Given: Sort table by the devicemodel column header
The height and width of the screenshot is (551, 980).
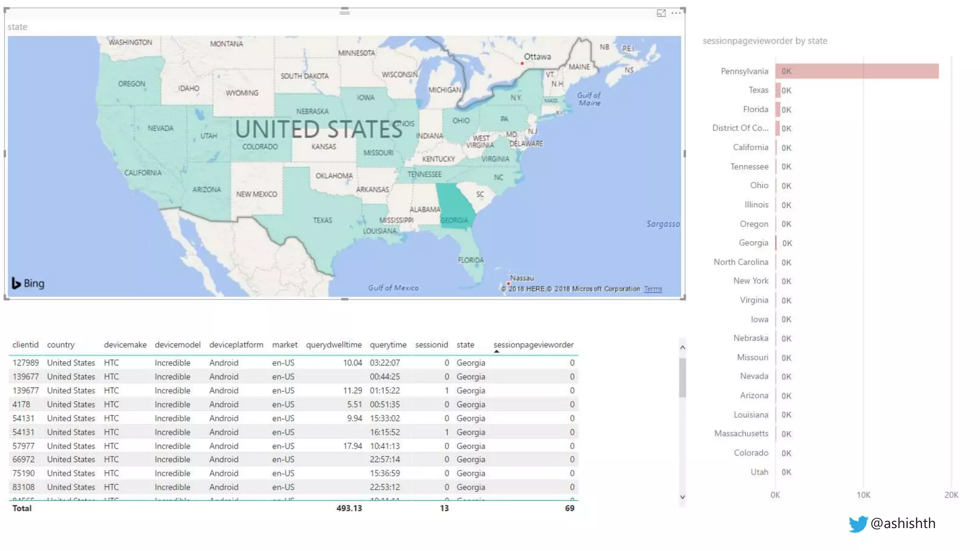Looking at the screenshot, I should 177,345.
